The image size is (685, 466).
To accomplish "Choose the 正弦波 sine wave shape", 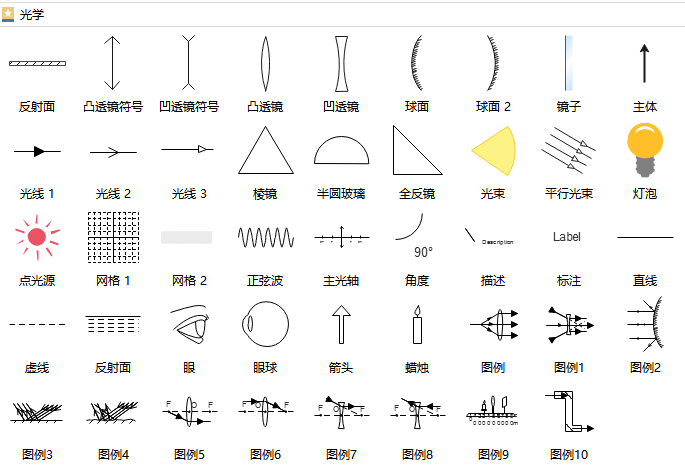I will point(266,238).
